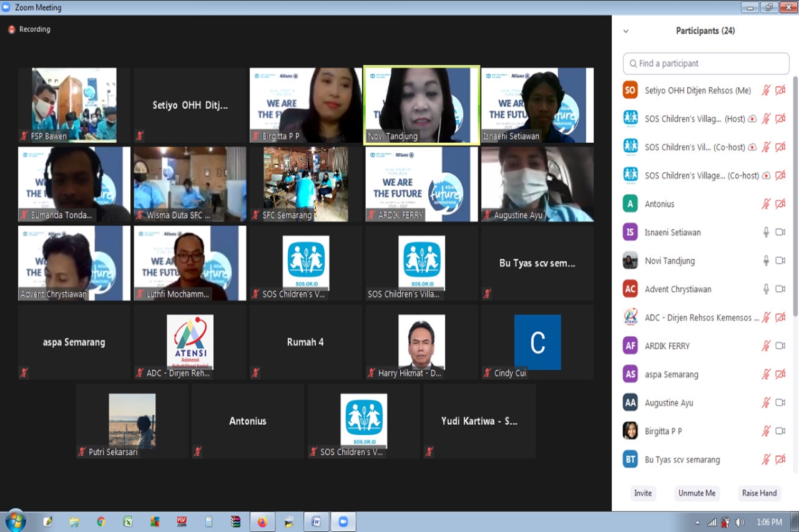Click the microphone icon for Advent Chrystiawan
This screenshot has height=532, width=799.
pos(766,289)
